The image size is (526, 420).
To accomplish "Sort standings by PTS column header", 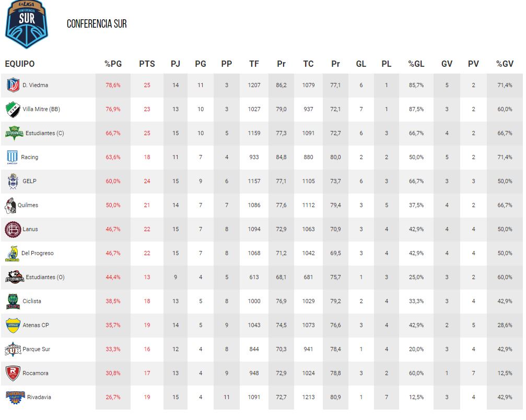I will point(147,64).
